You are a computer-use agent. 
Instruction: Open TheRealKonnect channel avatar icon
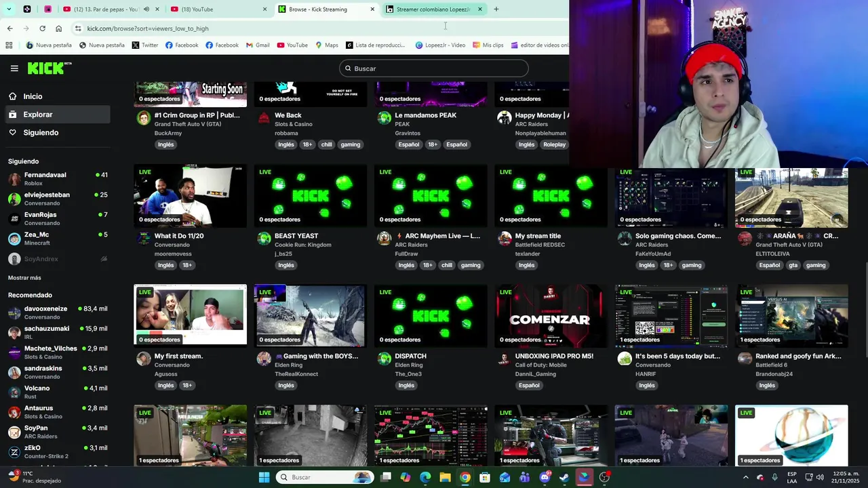(x=264, y=359)
